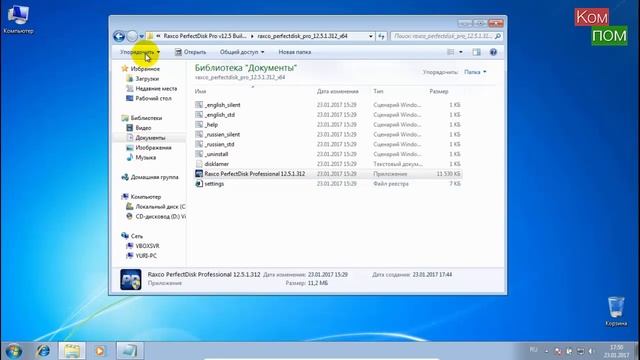
Task: Refresh the folder via address bar button
Action: coord(381,36)
